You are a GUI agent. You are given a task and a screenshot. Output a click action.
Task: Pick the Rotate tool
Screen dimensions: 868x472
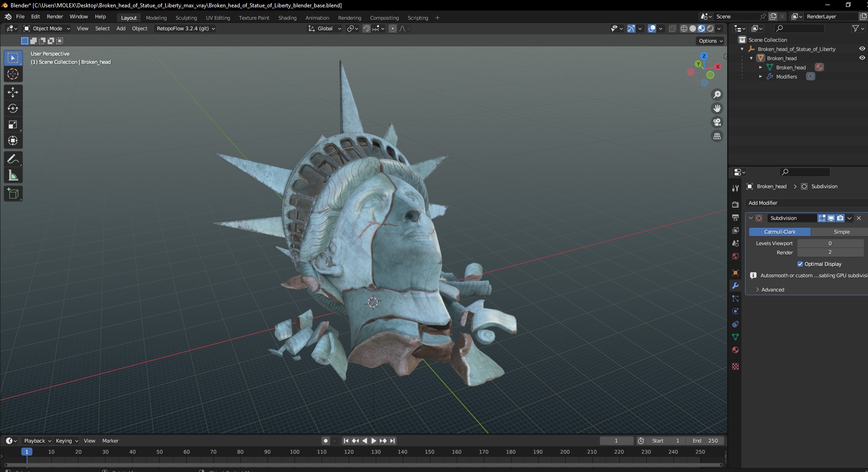pyautogui.click(x=13, y=108)
